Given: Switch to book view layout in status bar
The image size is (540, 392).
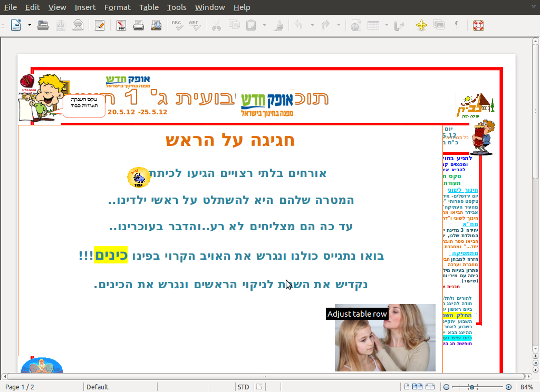Looking at the screenshot, I should coord(430,387).
